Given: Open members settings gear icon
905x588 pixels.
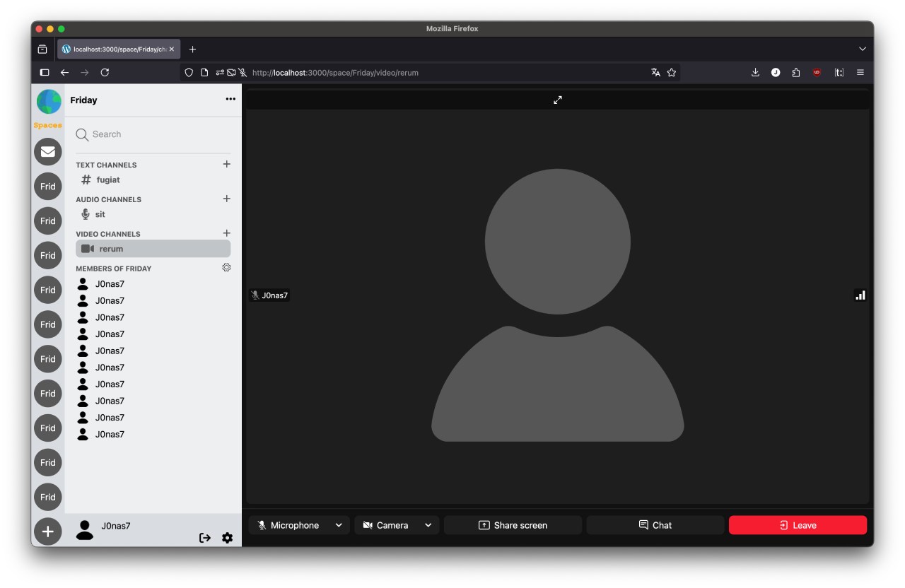Looking at the screenshot, I should click(226, 268).
